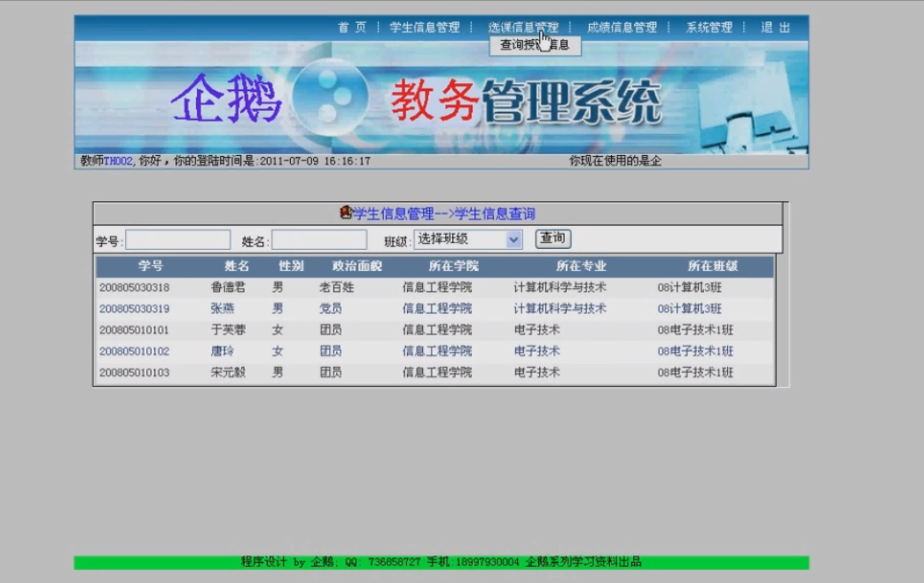Click the 学号 input field
This screenshot has height=583, width=924.
point(178,240)
